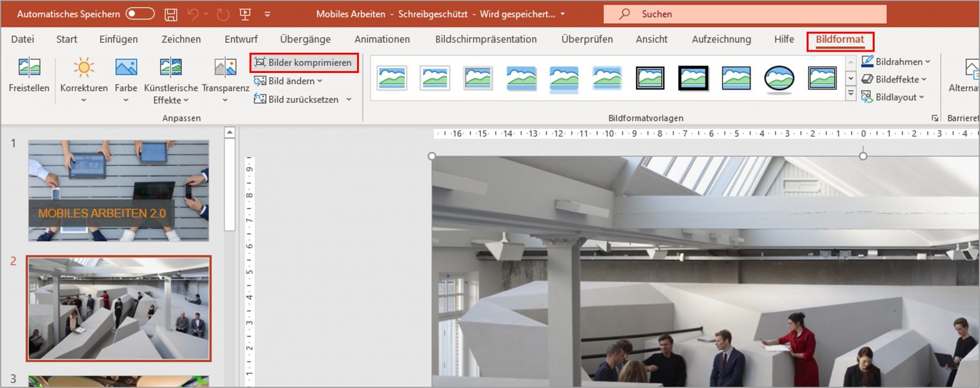This screenshot has height=388, width=980.
Task: Open the Animationen tab
Action: (382, 39)
